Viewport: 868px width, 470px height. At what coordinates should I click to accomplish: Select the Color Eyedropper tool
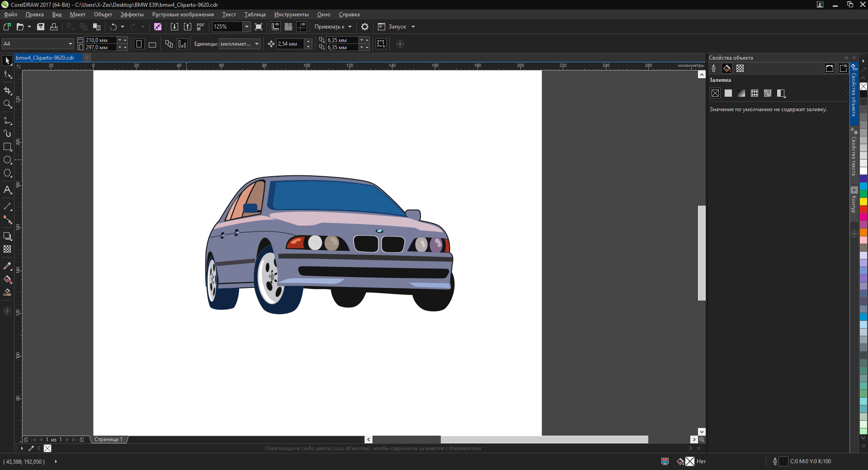click(7, 266)
